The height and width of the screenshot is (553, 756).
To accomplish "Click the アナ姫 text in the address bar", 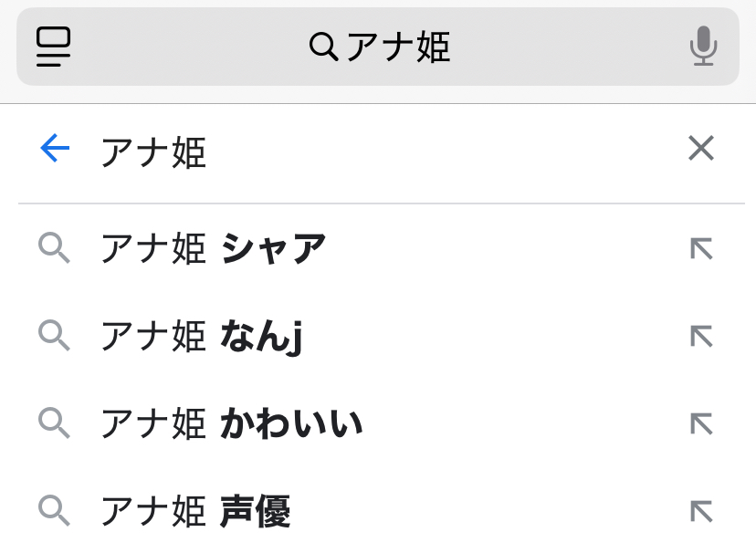I will coord(398,47).
